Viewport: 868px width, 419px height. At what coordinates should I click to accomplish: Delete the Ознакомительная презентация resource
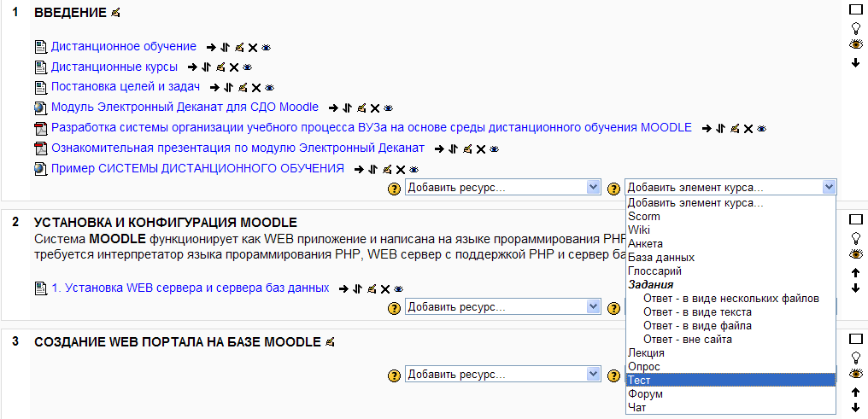pos(481,149)
